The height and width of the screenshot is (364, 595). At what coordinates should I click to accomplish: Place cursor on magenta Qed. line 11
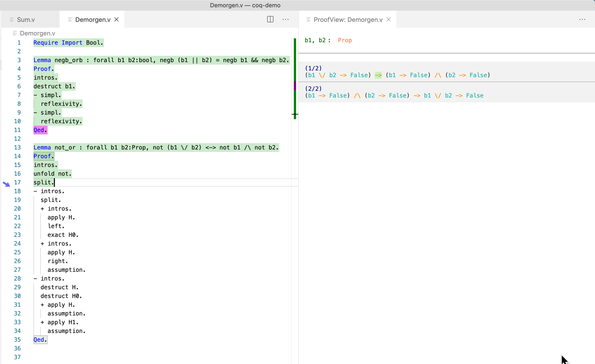pyautogui.click(x=40, y=130)
